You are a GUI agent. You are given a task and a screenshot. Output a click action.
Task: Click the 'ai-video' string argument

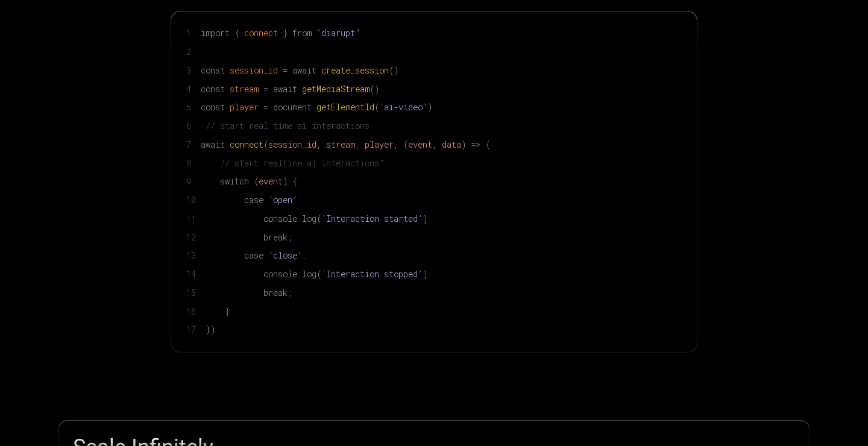point(403,107)
